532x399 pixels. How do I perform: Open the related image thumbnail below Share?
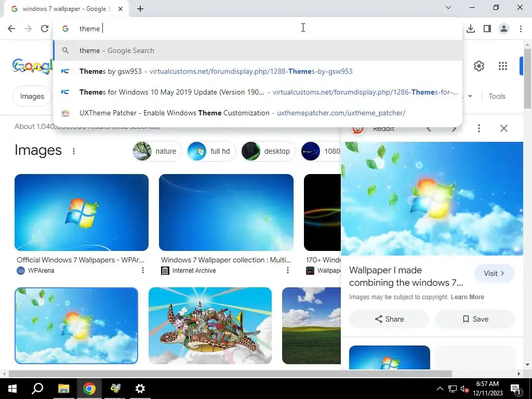click(390, 357)
